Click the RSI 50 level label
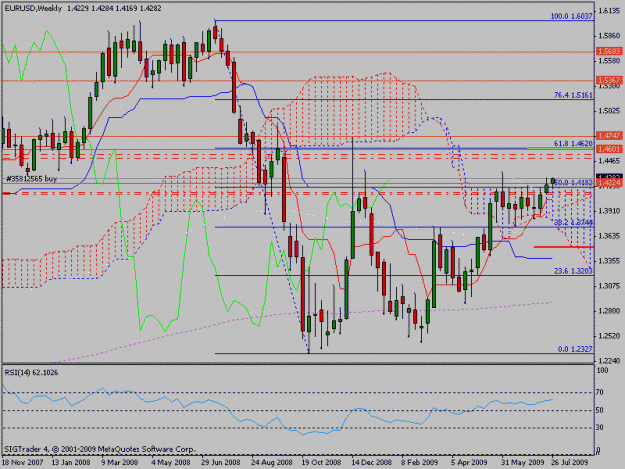 pyautogui.click(x=599, y=410)
